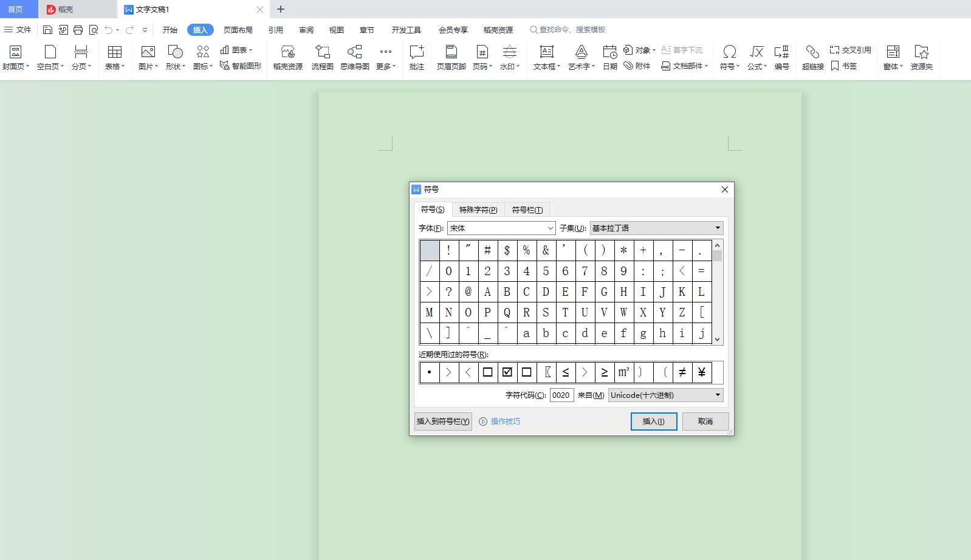Insert a chart (图表)
The width and height of the screenshot is (971, 560).
coord(236,50)
